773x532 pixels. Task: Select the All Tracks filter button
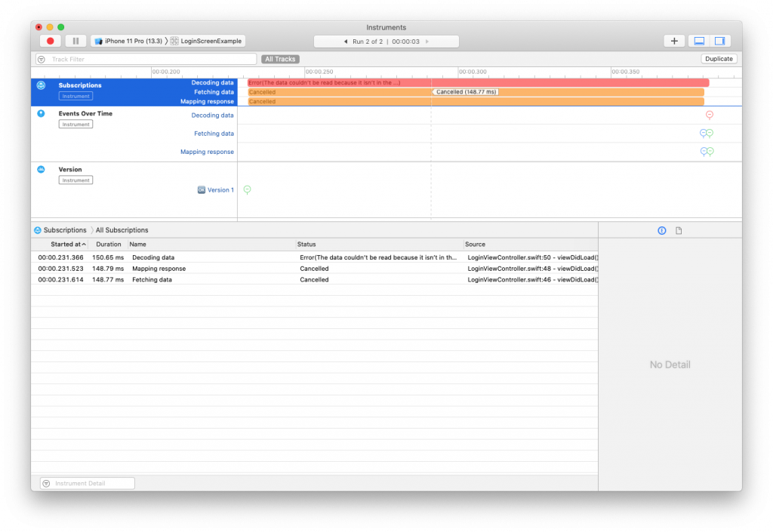pyautogui.click(x=280, y=59)
